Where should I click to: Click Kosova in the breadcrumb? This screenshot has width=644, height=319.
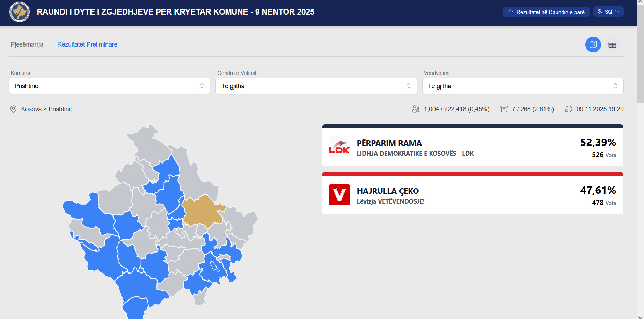pyautogui.click(x=31, y=109)
